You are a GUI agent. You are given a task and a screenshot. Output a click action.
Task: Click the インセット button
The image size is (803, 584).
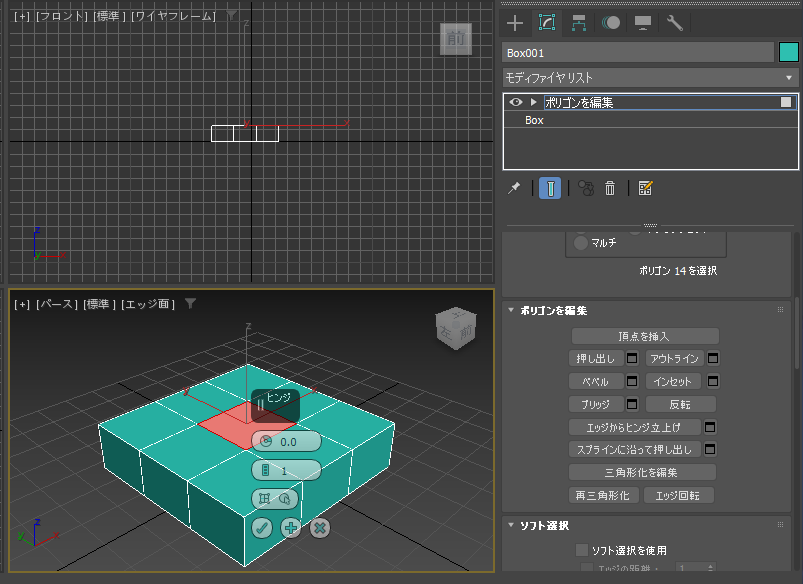tap(674, 381)
